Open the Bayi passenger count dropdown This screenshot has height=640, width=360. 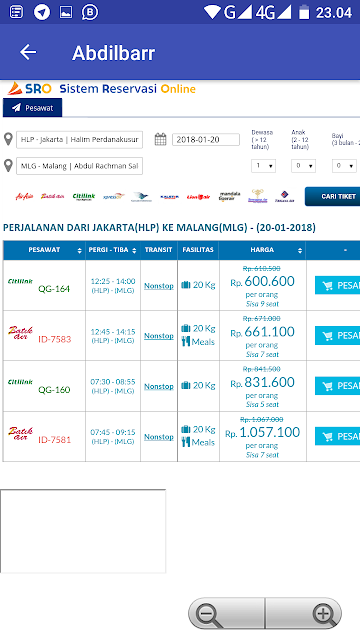pyautogui.click(x=344, y=166)
